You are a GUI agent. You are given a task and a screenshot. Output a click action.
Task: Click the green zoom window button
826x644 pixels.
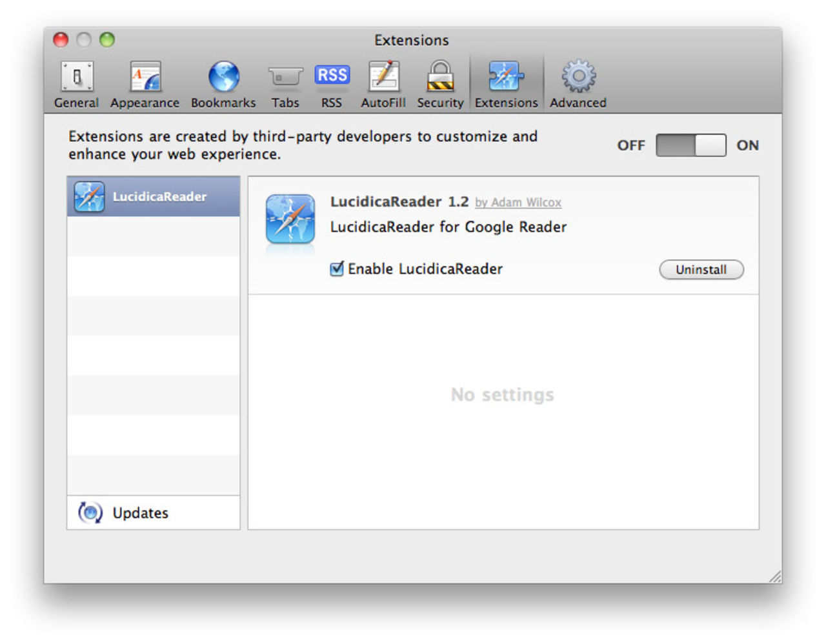(x=107, y=40)
